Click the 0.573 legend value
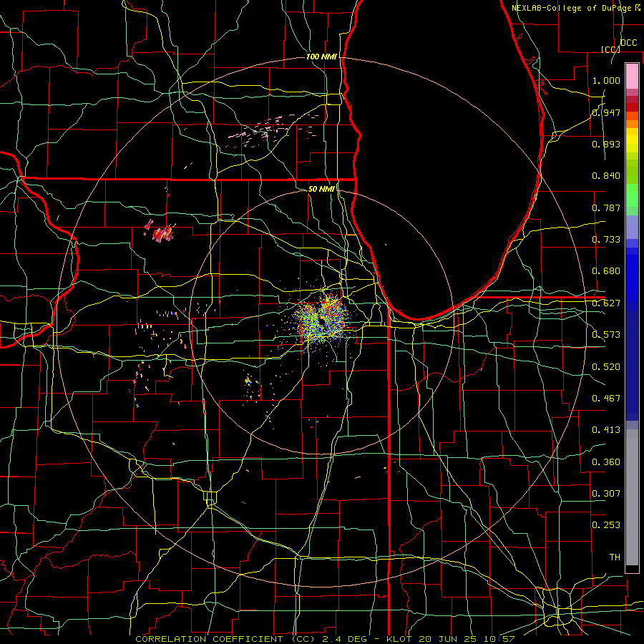Viewport: 644px width, 644px height. point(606,335)
